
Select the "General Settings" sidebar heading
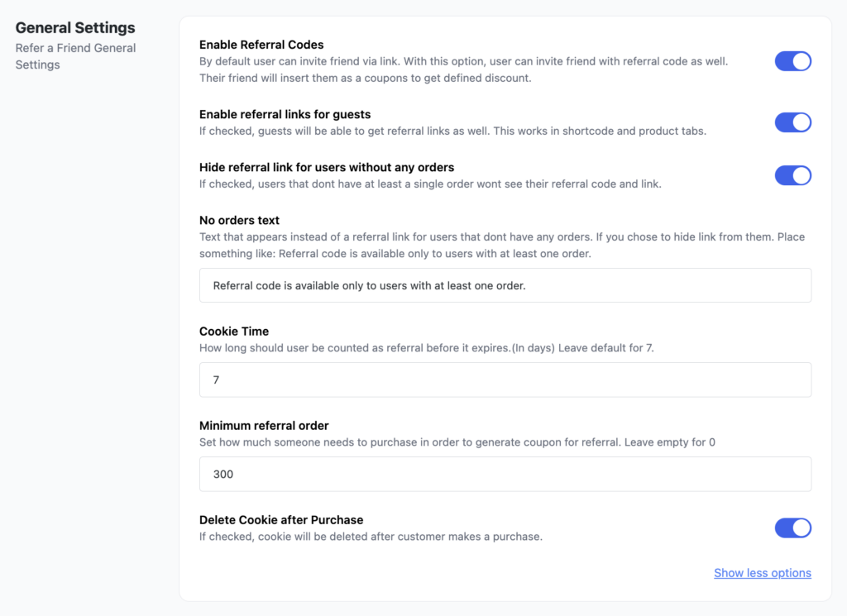pos(74,27)
